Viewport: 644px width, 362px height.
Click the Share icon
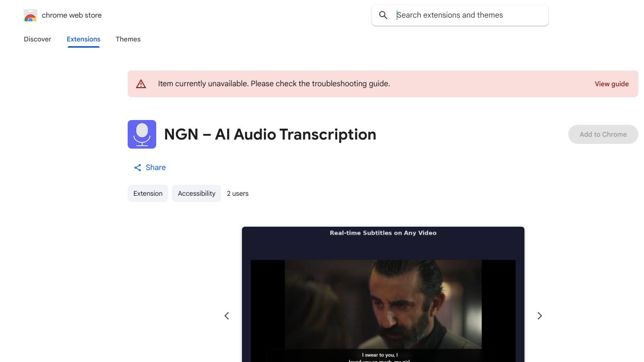point(137,168)
